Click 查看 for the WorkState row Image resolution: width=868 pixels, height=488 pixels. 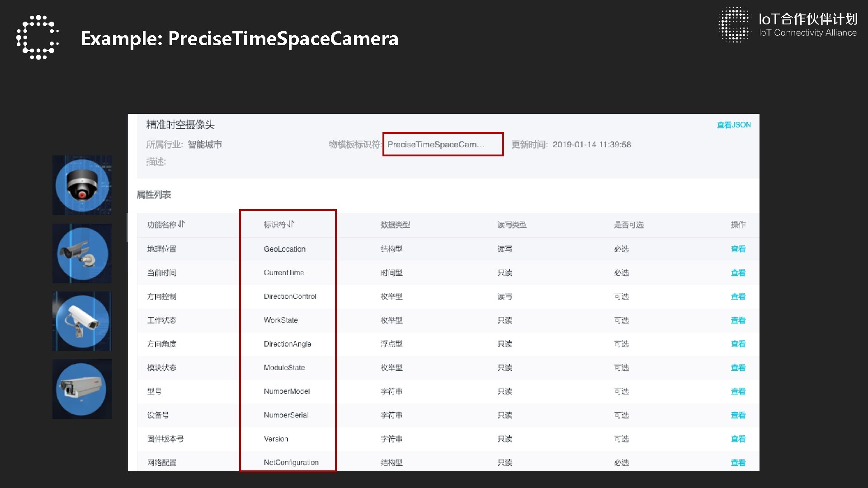(738, 320)
